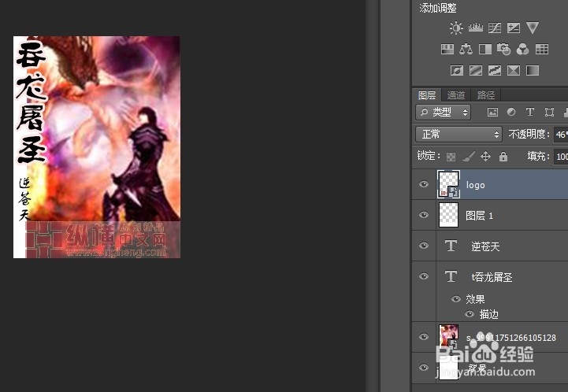This screenshot has width=568, height=392.
Task: Switch to the 图层 tab
Action: pyautogui.click(x=427, y=95)
